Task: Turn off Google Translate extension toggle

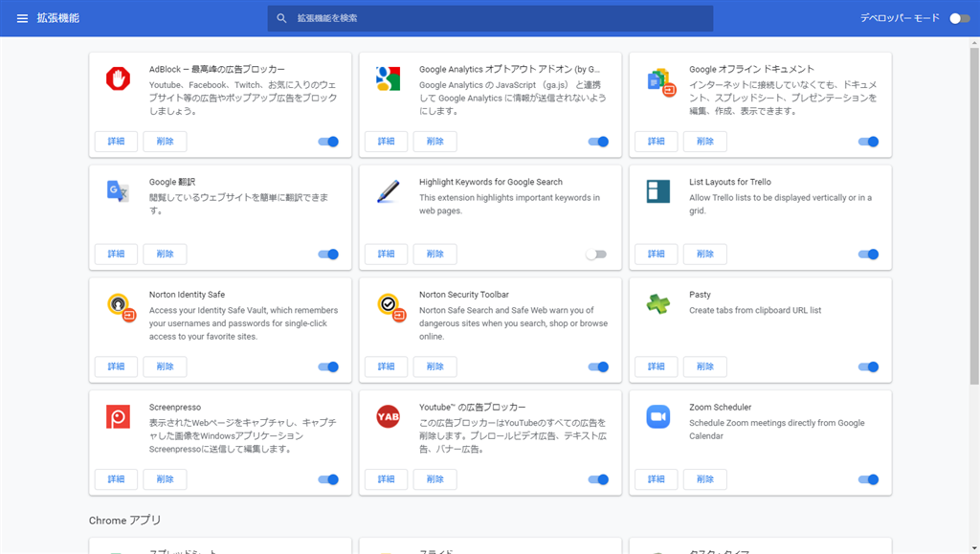Action: pos(328,255)
